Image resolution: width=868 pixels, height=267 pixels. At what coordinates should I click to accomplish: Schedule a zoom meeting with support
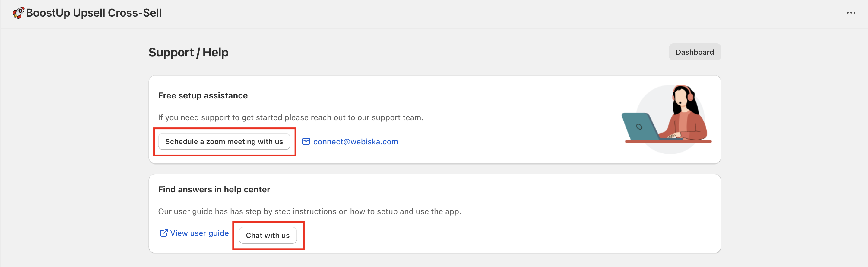coord(224,141)
